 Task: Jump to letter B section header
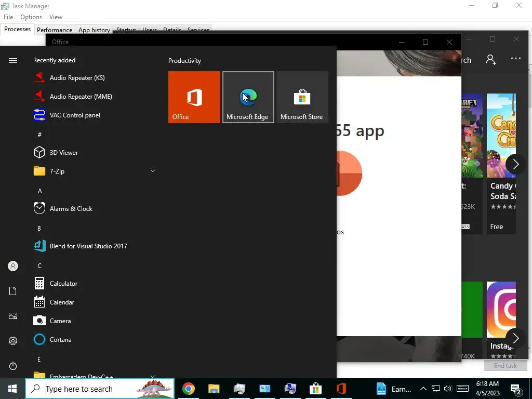click(39, 229)
